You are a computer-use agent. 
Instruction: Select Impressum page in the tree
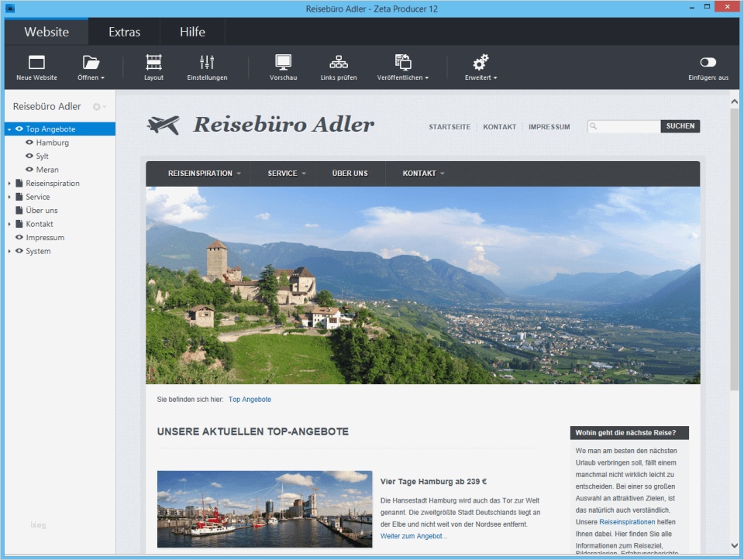click(x=45, y=237)
